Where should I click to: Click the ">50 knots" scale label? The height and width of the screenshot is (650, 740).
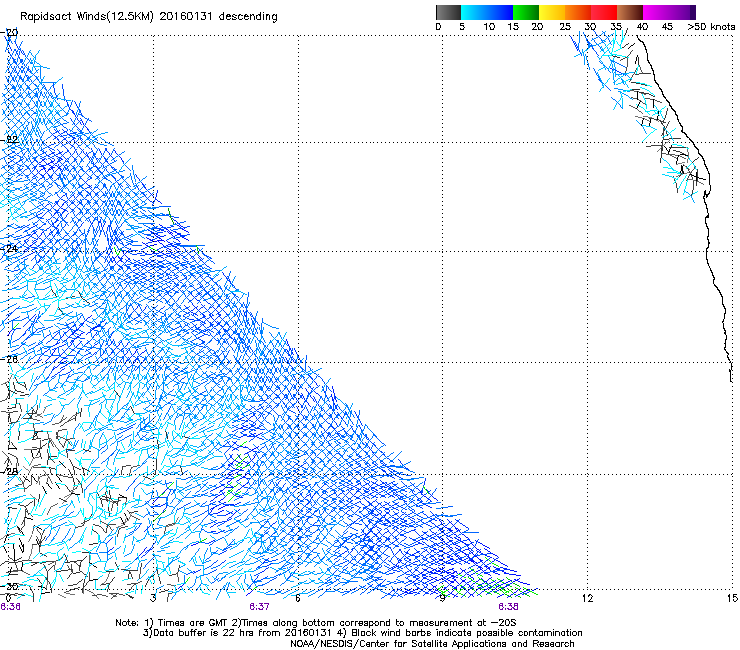pyautogui.click(x=712, y=27)
